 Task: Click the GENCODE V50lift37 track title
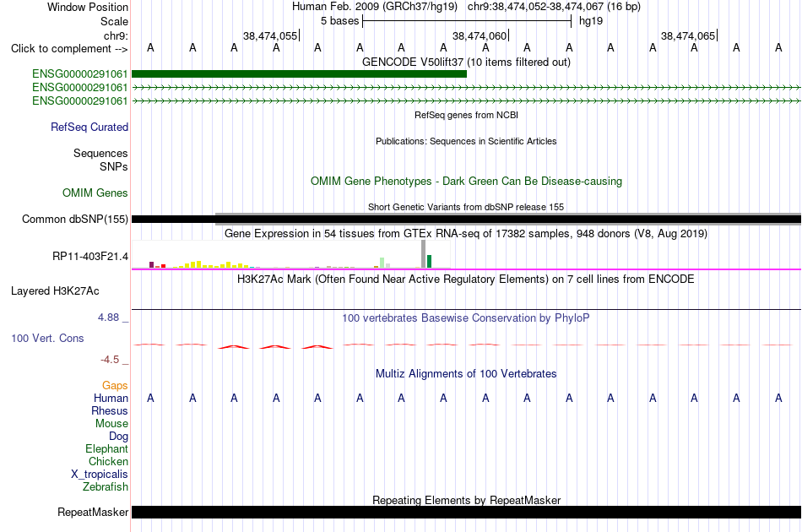click(x=467, y=62)
